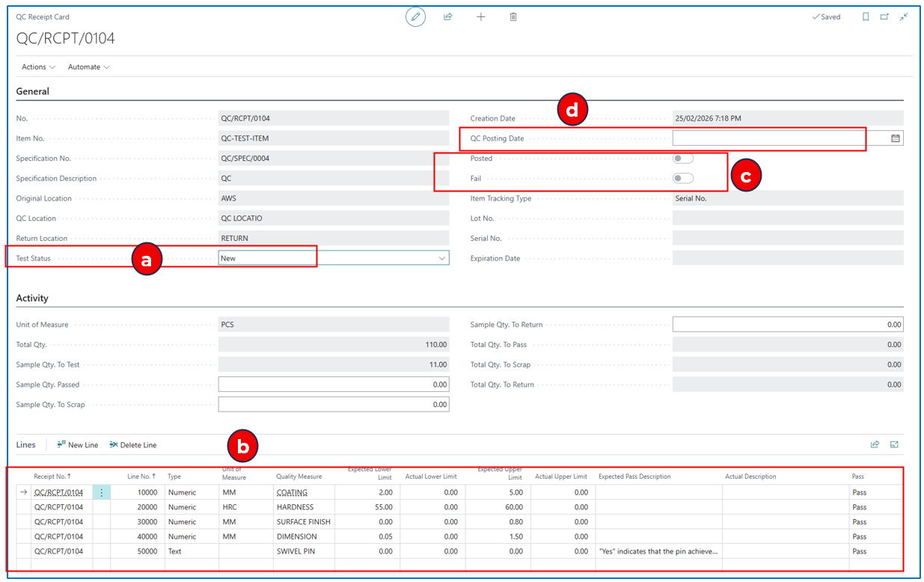This screenshot has width=924, height=582.
Task: Expand the Automate menu
Action: (x=88, y=67)
